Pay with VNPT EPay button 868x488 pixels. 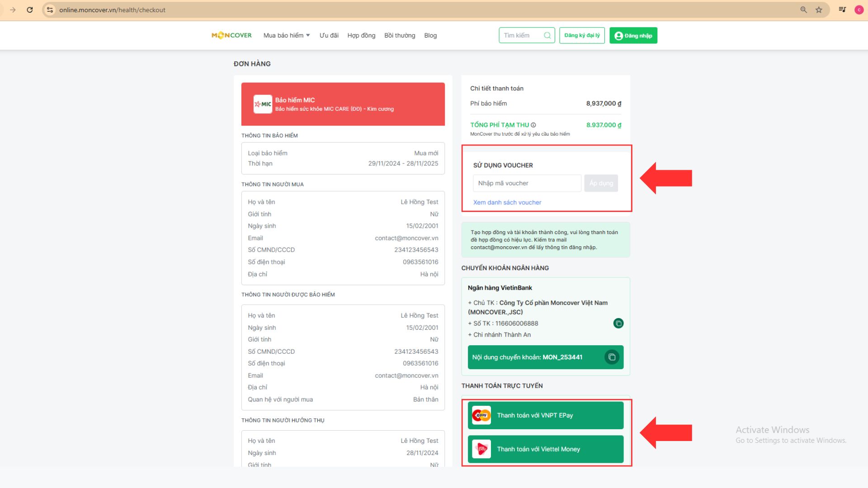546,415
